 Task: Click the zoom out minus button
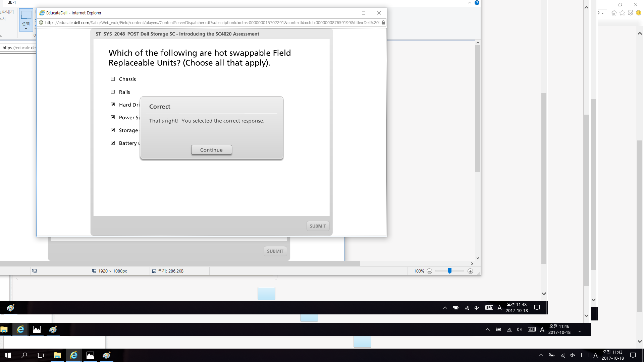point(429,271)
